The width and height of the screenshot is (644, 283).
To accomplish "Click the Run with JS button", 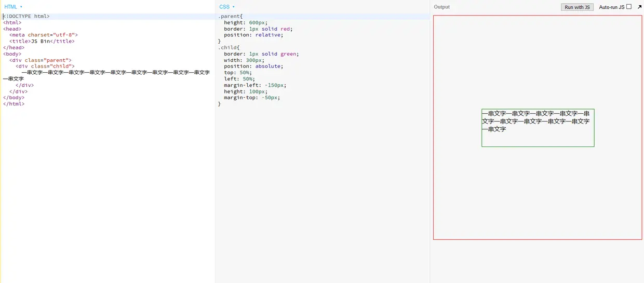I will coord(577,7).
